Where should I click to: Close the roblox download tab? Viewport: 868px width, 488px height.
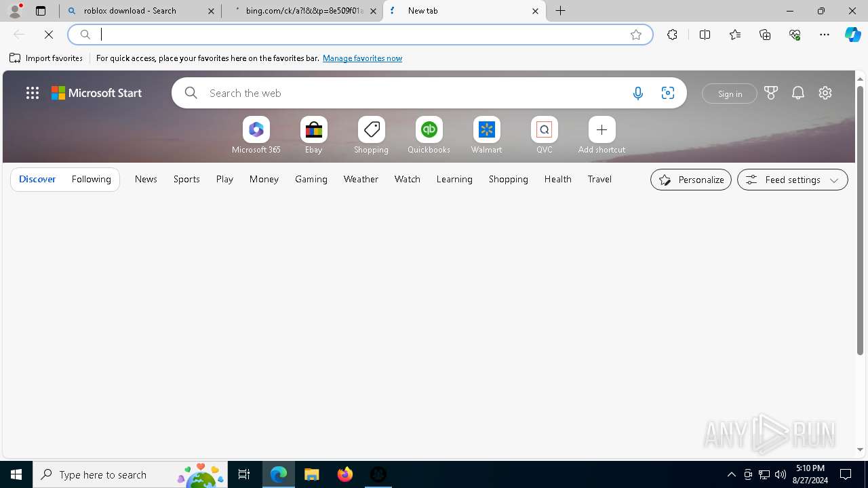211,11
